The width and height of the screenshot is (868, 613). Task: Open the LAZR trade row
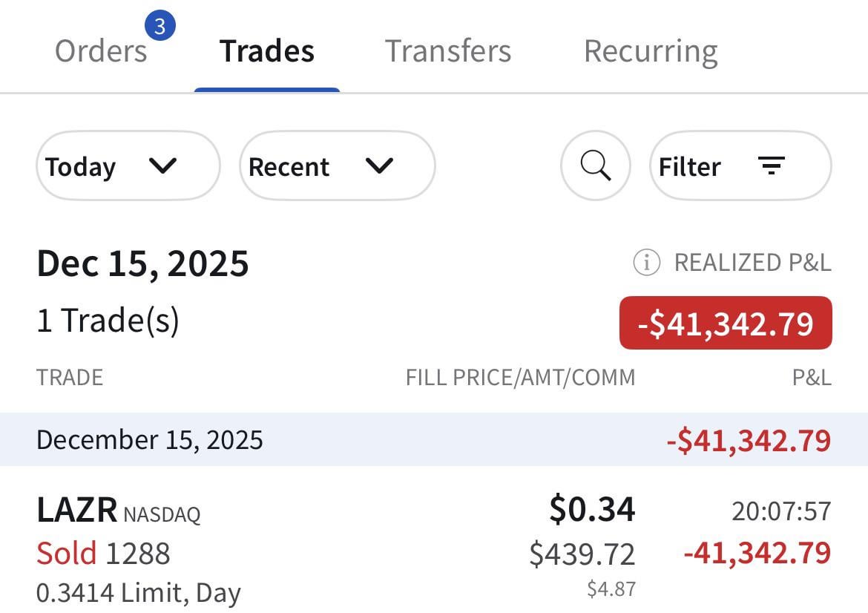(434, 551)
